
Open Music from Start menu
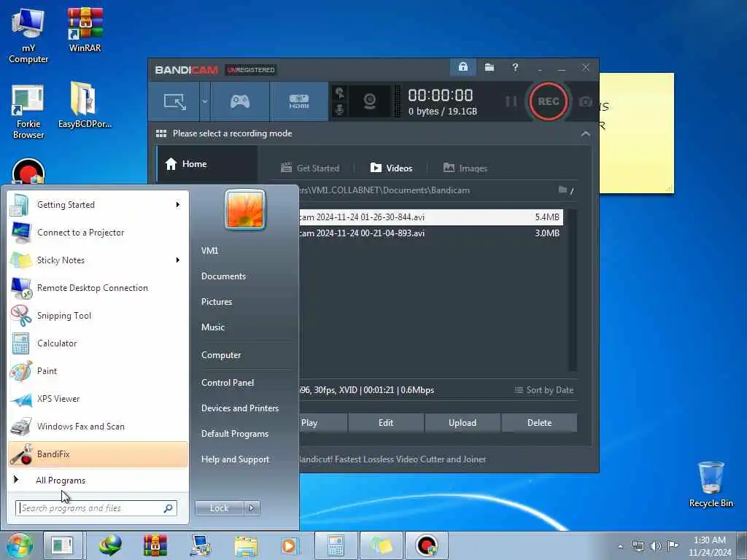[x=213, y=327]
